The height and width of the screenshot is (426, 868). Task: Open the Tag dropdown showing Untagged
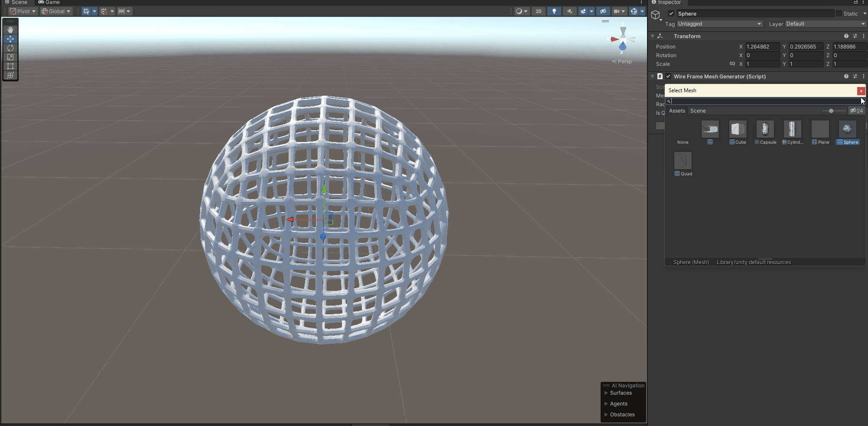tap(719, 24)
